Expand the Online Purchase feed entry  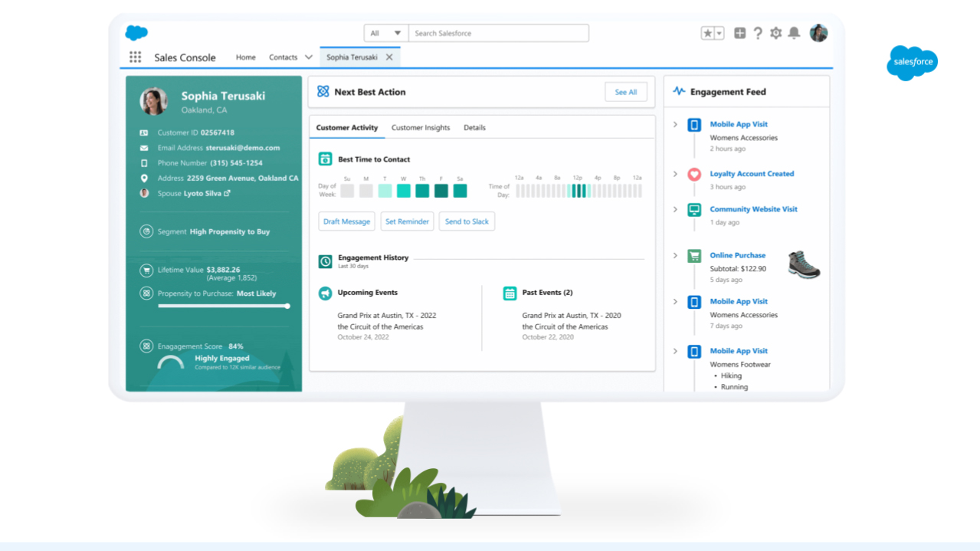[x=675, y=255]
